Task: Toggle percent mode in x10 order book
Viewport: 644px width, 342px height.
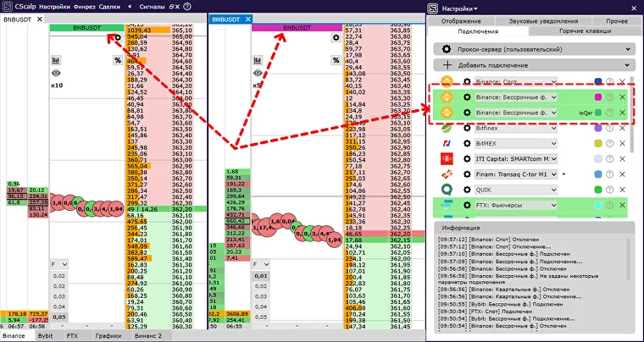Action: [x=118, y=60]
